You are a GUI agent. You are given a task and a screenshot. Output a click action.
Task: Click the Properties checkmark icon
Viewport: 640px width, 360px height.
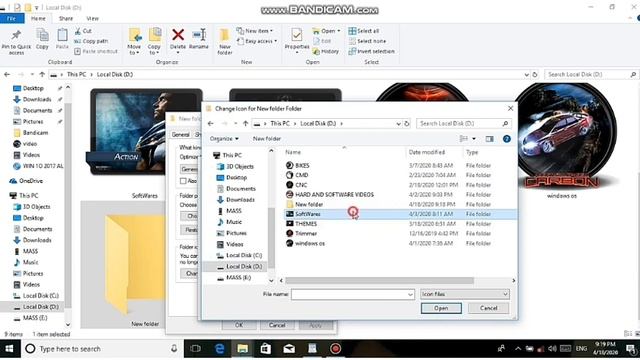coord(297,35)
